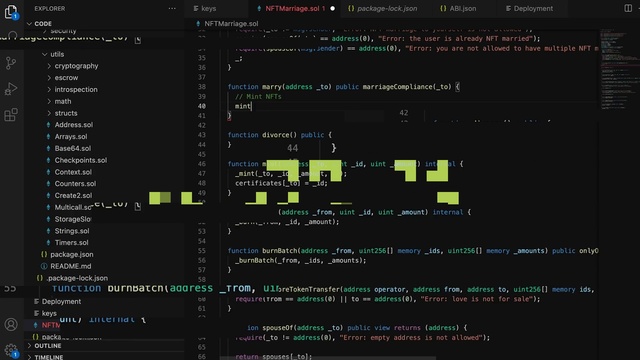Image resolution: width=640 pixels, height=360 pixels.
Task: Open the Extensions view
Action: 11,115
